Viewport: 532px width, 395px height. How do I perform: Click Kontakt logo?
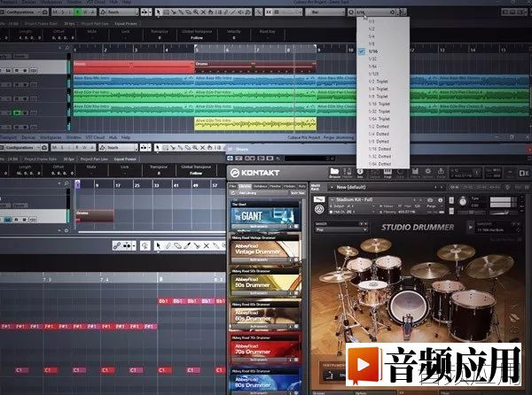254,173
